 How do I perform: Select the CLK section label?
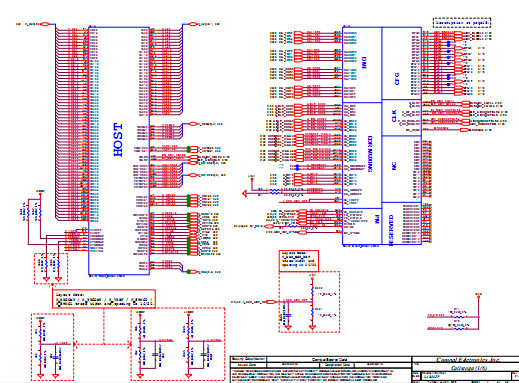pyautogui.click(x=394, y=116)
